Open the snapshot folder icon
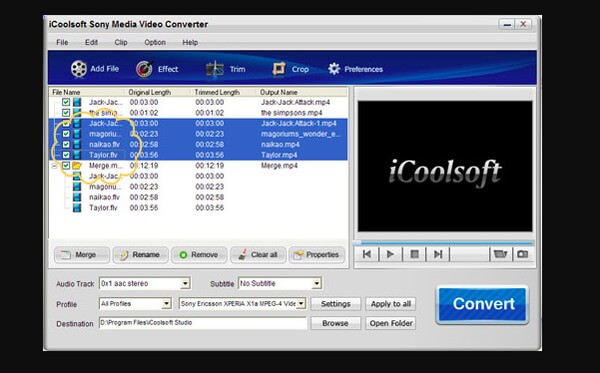 coord(500,254)
